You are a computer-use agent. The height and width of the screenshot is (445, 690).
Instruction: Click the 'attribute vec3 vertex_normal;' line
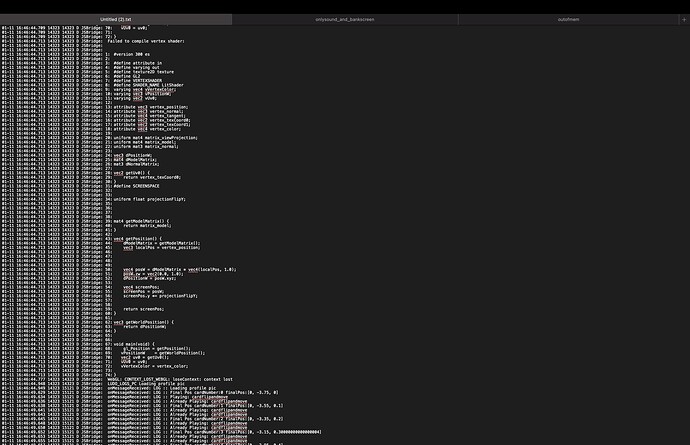[148, 111]
